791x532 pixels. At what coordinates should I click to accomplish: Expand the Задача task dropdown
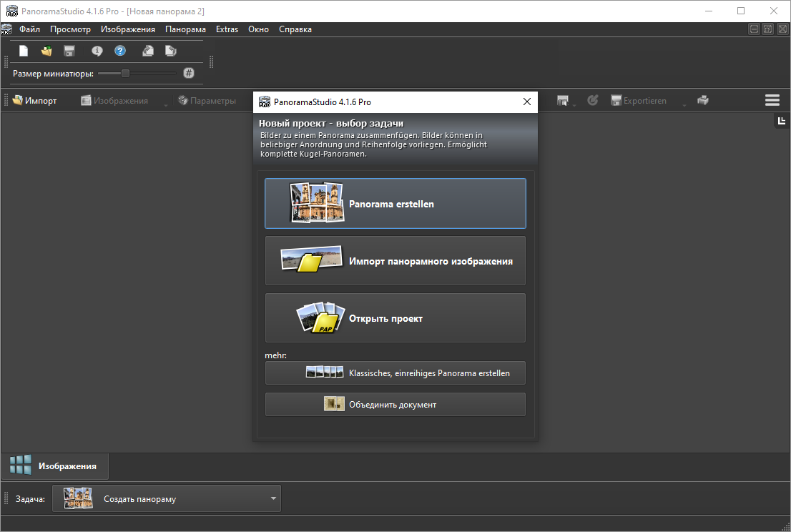[x=272, y=499]
